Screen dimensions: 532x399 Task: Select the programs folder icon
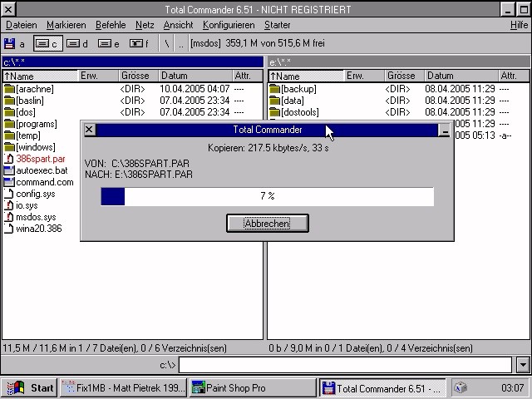coord(9,124)
